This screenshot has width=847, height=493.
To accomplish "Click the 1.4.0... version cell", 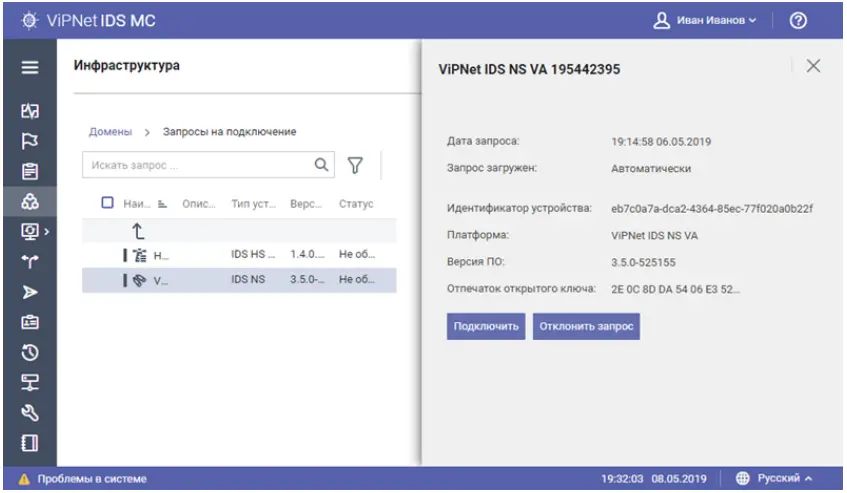I will (x=307, y=254).
